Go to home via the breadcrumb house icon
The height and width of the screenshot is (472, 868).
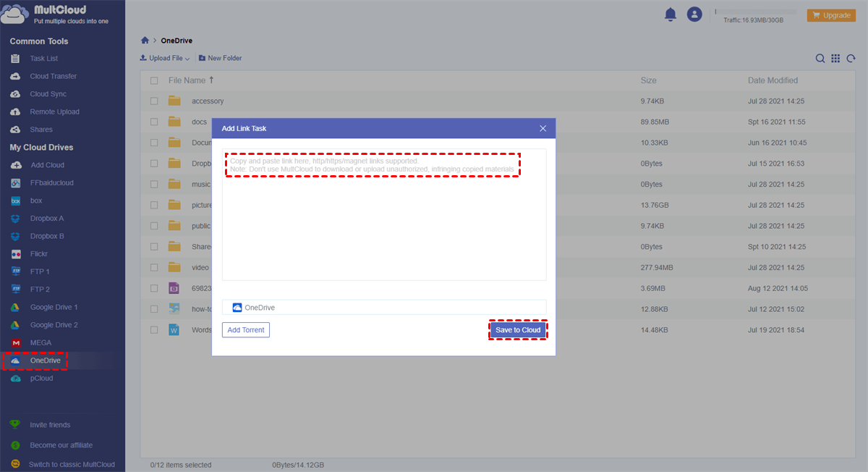pyautogui.click(x=145, y=41)
